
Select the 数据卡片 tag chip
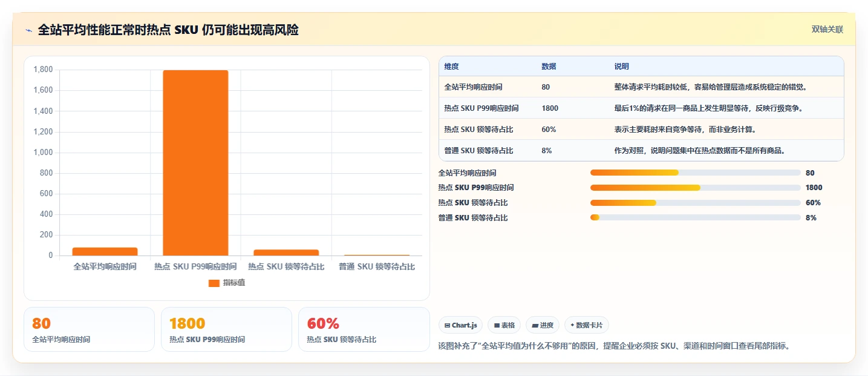click(x=587, y=325)
